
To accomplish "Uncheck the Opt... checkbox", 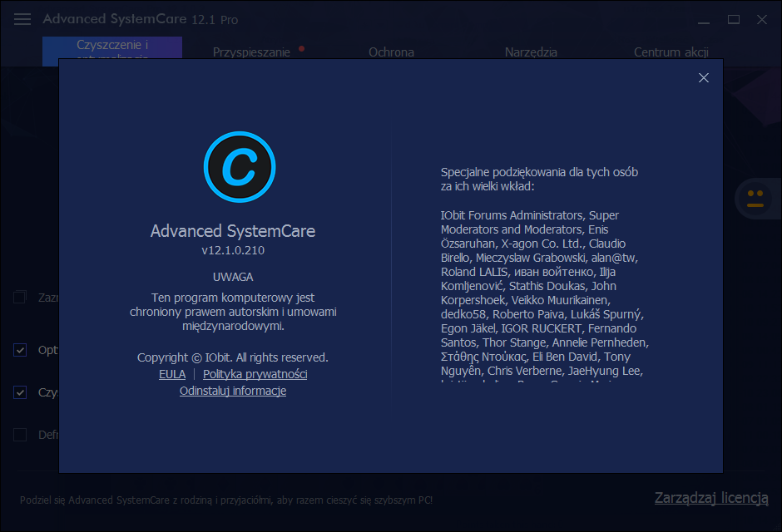I will [x=20, y=350].
